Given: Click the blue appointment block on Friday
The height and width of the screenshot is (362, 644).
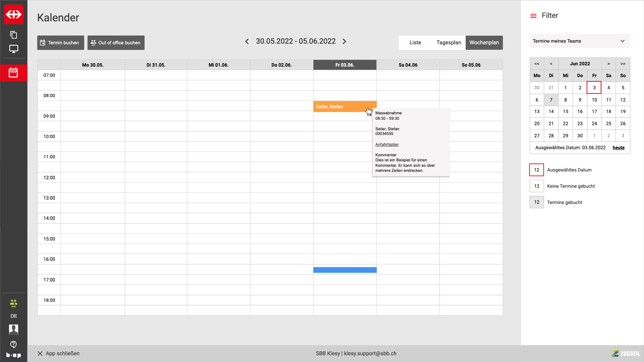Looking at the screenshot, I should [x=345, y=270].
